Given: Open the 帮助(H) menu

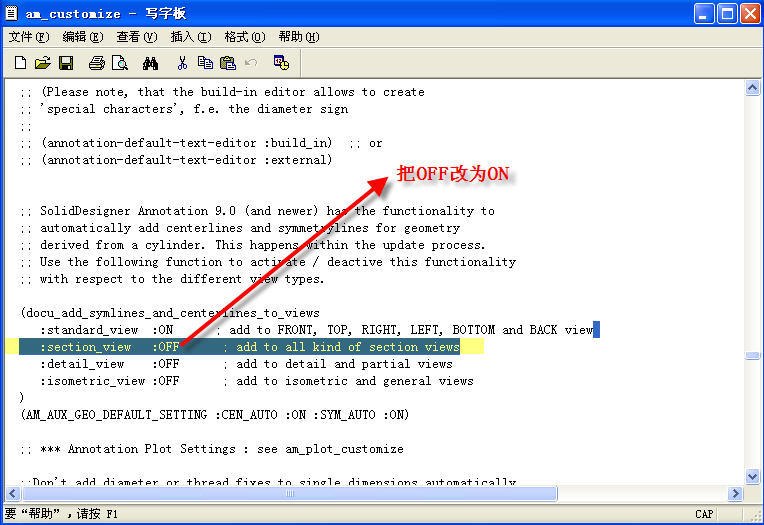Looking at the screenshot, I should click(299, 37).
